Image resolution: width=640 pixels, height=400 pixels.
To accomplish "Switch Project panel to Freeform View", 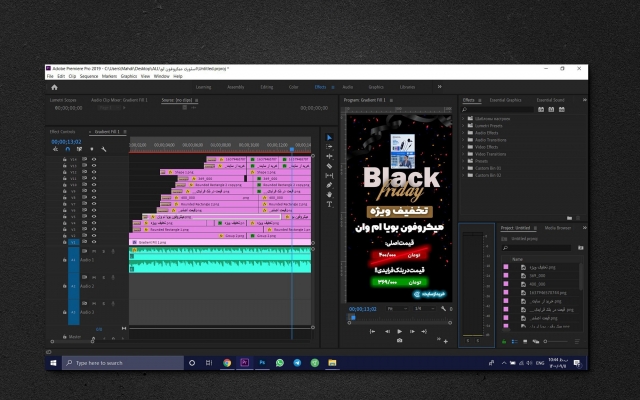I will [536, 342].
